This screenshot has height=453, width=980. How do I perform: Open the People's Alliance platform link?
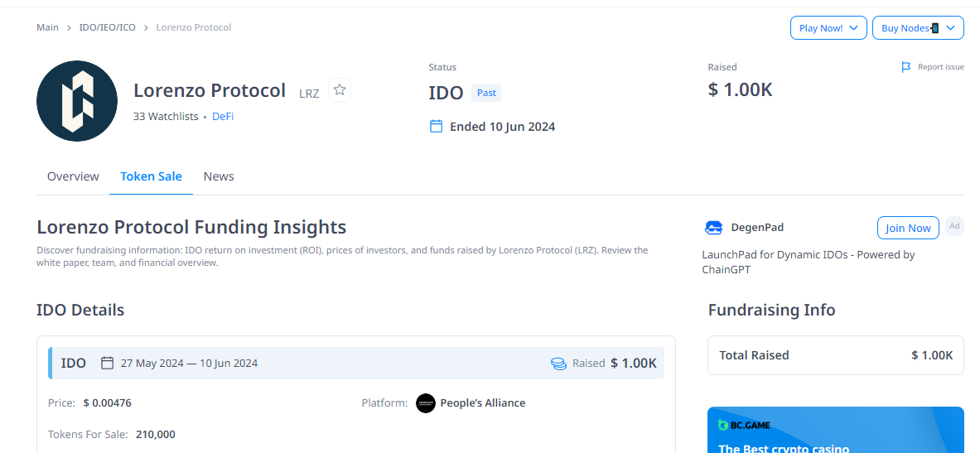482,403
